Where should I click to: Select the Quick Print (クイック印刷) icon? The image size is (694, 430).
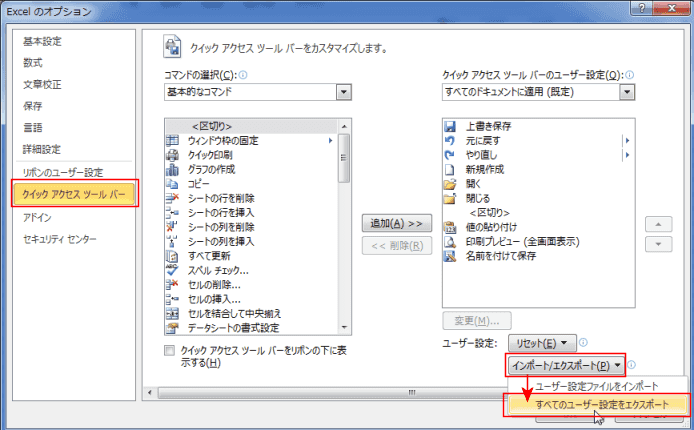tap(172, 155)
